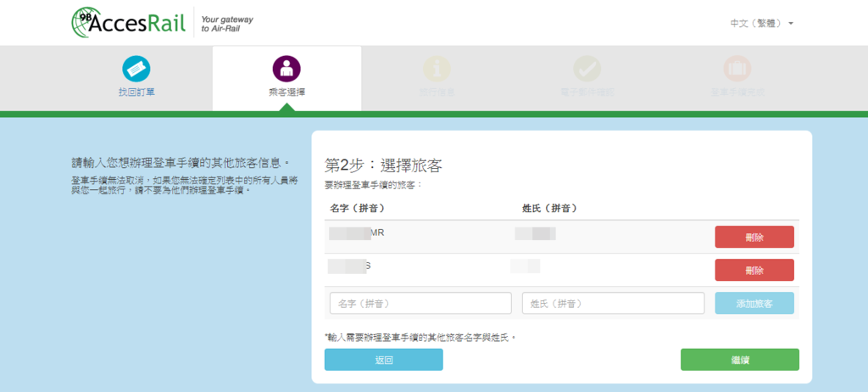Click the green 繼續 button
Image resolution: width=868 pixels, height=392 pixels.
[739, 360]
